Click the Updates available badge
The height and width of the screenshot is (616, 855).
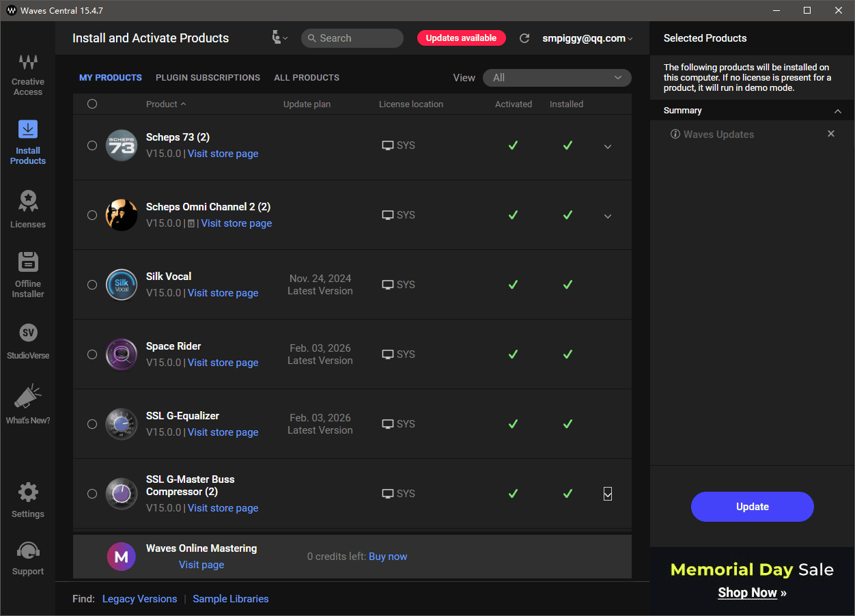pyautogui.click(x=462, y=38)
